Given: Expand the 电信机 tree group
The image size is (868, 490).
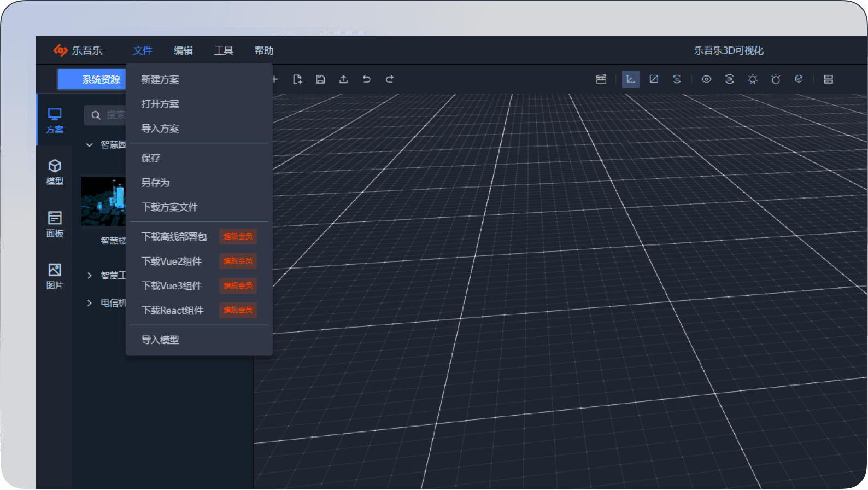Looking at the screenshot, I should tap(90, 303).
